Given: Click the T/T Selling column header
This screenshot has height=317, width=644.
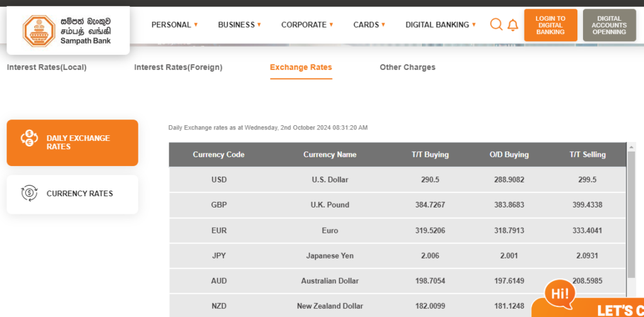Looking at the screenshot, I should 587,155.
